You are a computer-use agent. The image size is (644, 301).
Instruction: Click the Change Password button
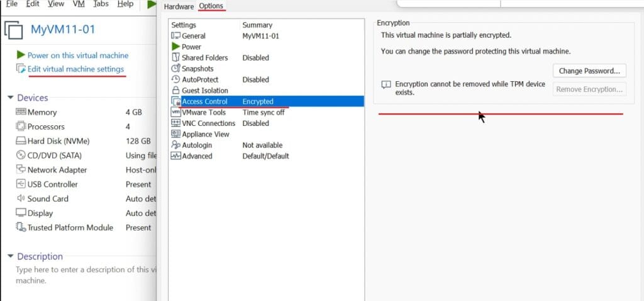tap(589, 71)
